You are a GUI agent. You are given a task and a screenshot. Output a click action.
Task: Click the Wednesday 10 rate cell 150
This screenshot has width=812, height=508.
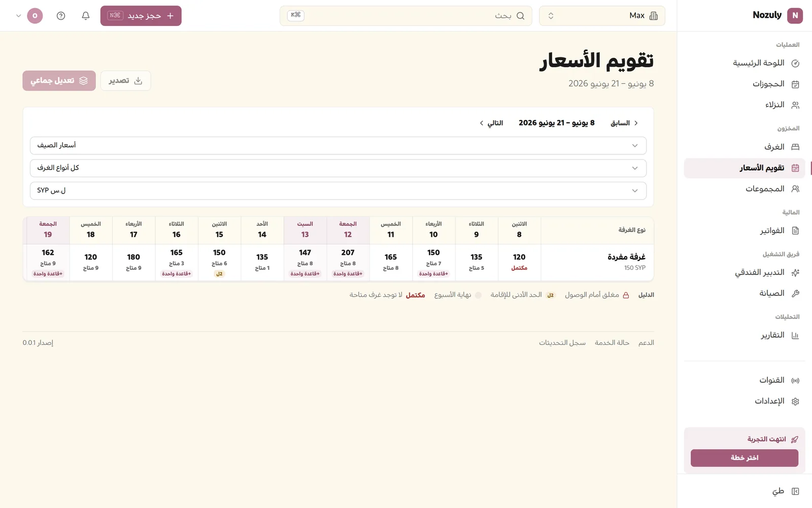(433, 262)
